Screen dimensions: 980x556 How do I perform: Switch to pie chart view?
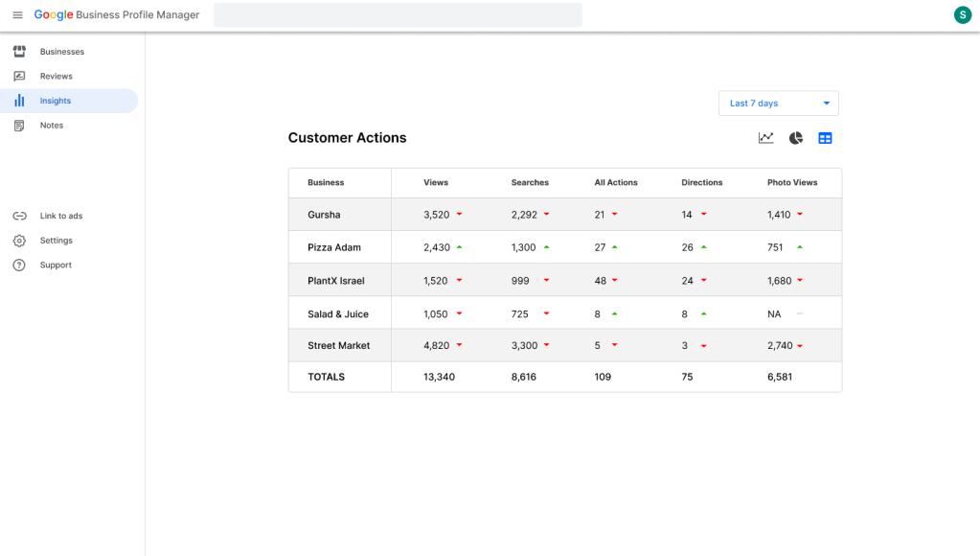coord(795,138)
